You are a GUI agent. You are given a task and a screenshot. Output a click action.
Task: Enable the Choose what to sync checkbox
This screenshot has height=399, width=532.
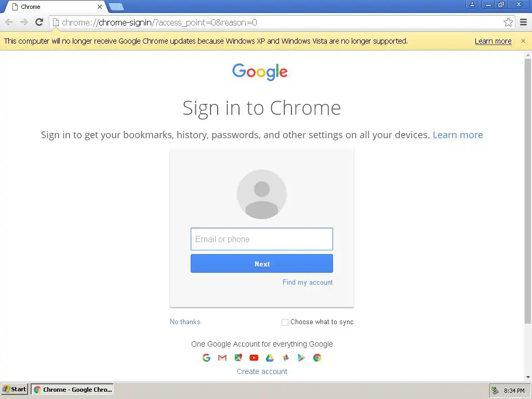(285, 322)
